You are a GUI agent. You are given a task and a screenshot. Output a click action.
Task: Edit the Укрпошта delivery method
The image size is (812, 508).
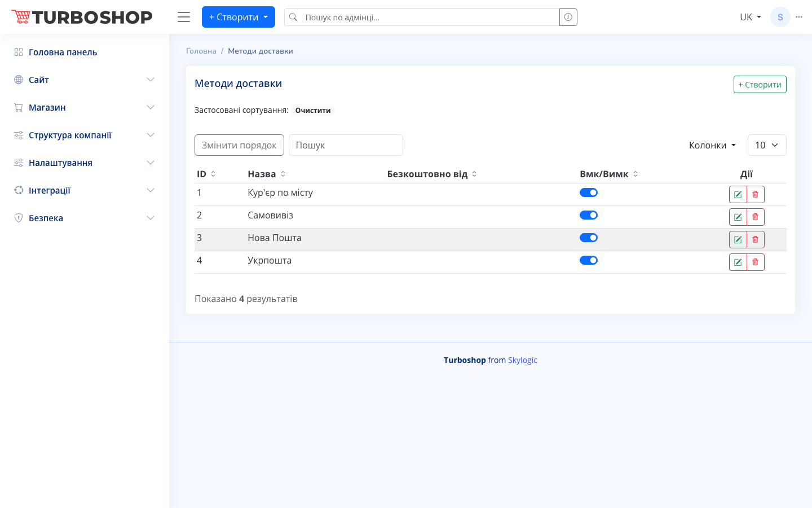click(738, 262)
